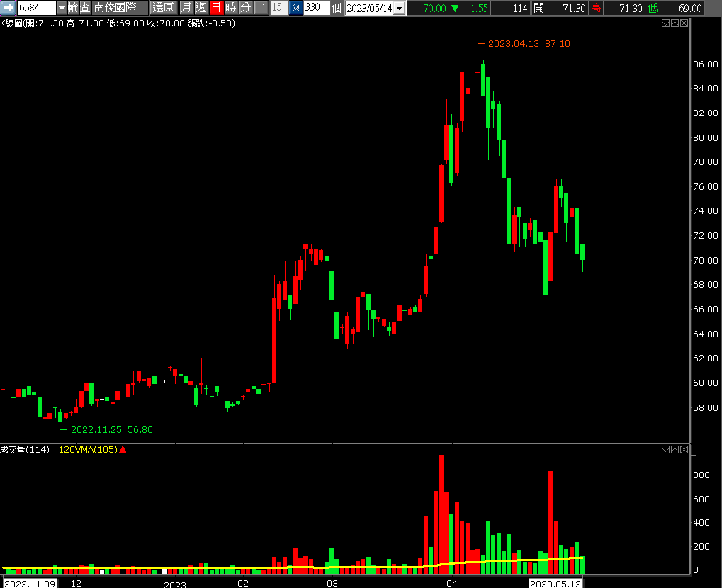This screenshot has height=588, width=722.
Task: Click the 查 lookup button
Action: tap(85, 7)
